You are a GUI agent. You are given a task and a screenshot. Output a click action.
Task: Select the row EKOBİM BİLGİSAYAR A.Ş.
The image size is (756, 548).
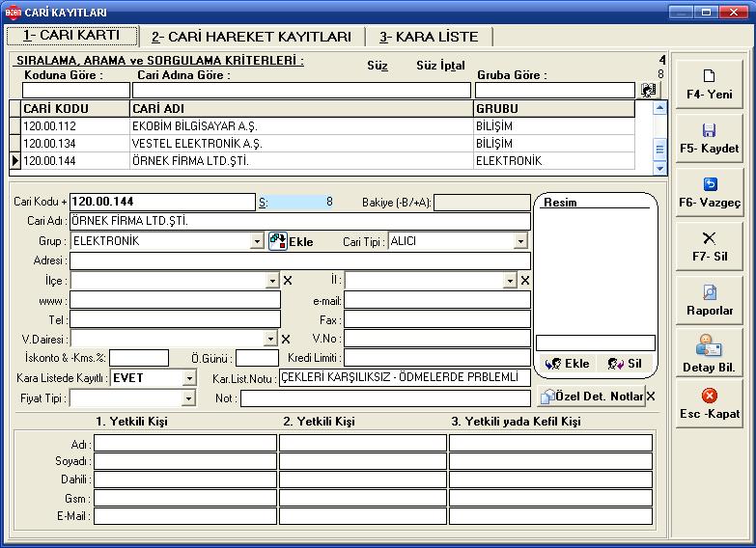coord(322,125)
